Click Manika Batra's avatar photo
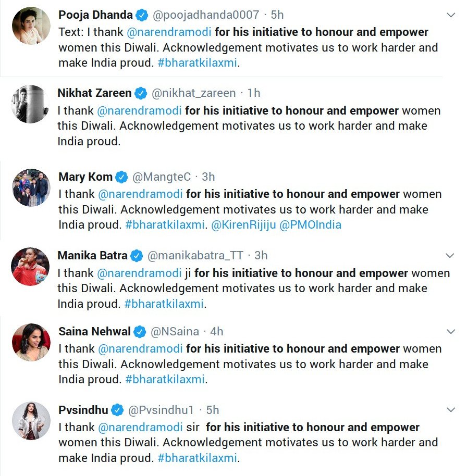 click(x=31, y=266)
